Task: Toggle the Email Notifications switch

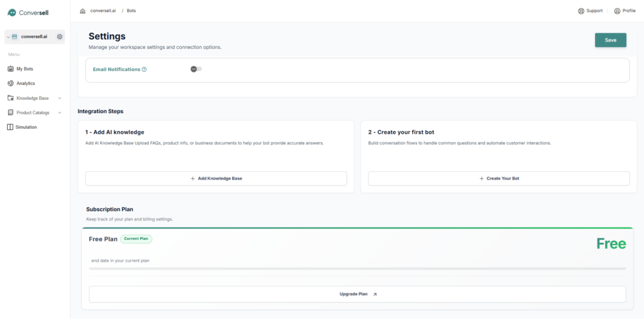Action: 196,69
